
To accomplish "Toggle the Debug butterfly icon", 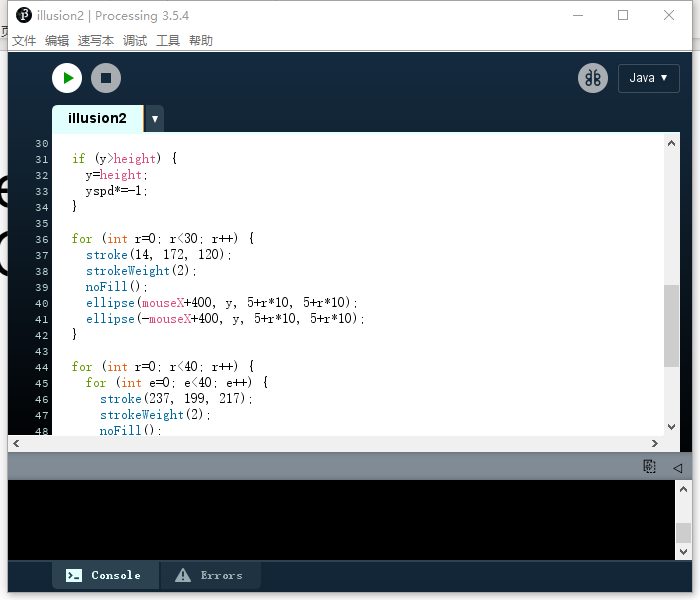I will 593,78.
